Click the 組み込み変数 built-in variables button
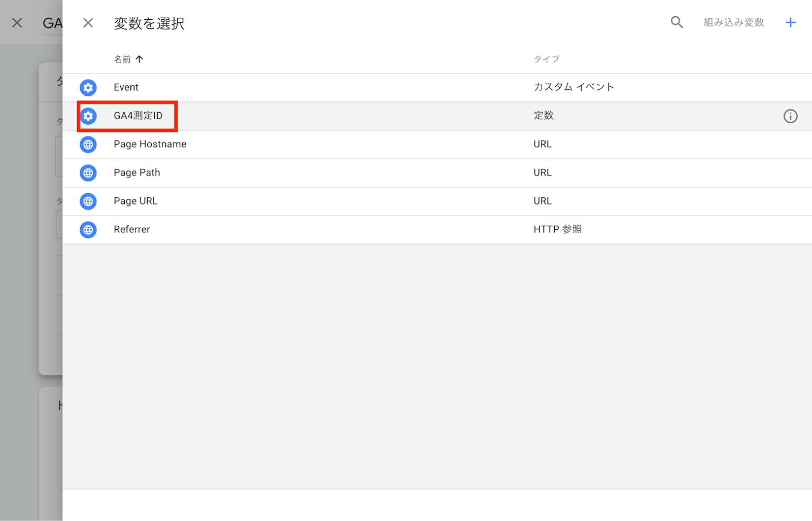The width and height of the screenshot is (812, 521). (734, 22)
